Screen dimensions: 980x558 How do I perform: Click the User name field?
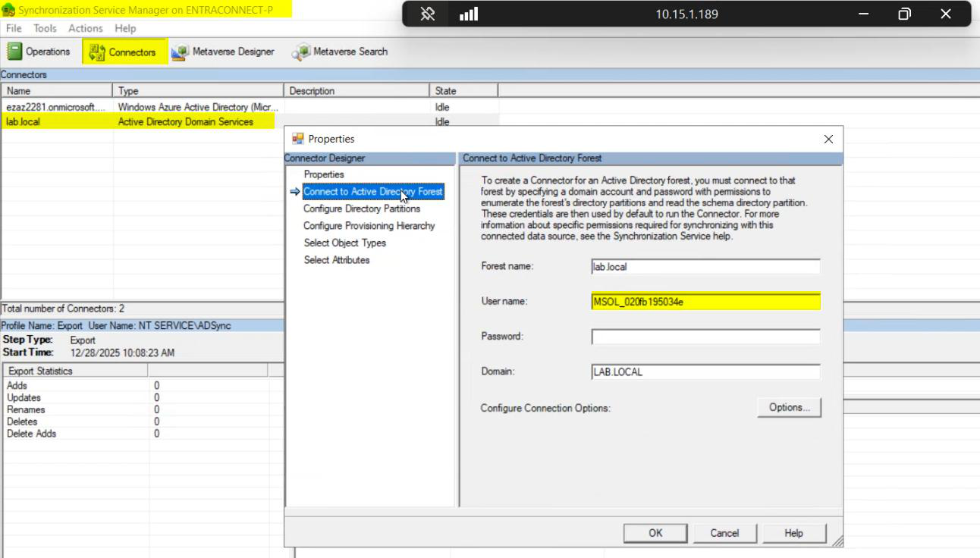(x=705, y=302)
